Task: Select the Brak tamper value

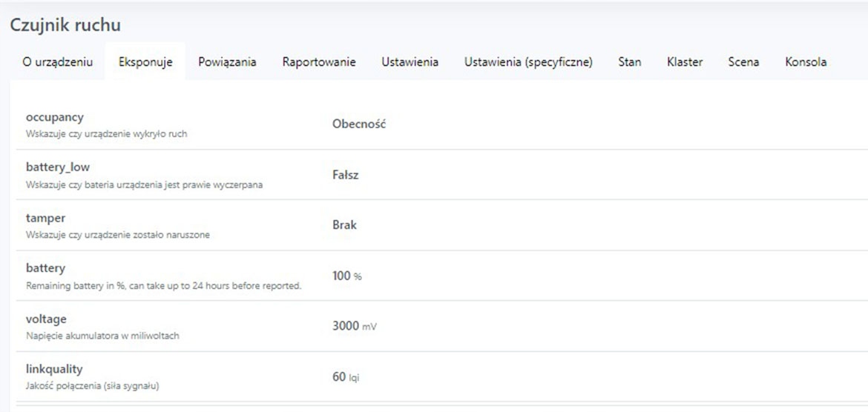Action: pos(344,225)
